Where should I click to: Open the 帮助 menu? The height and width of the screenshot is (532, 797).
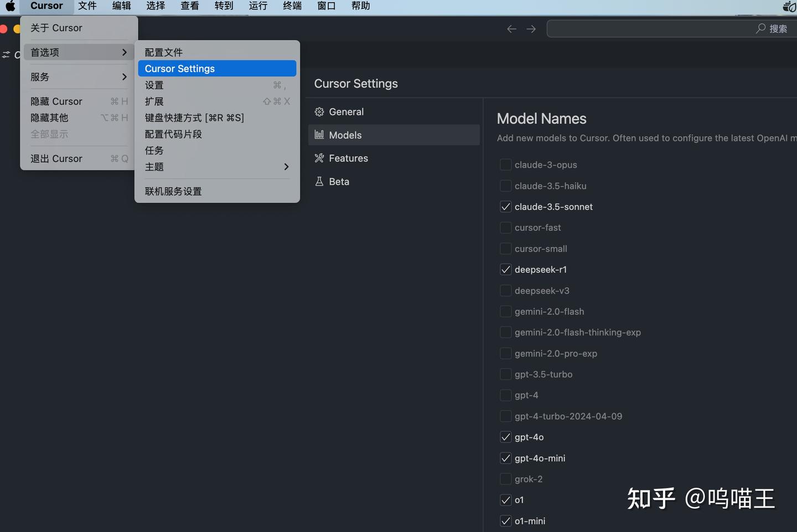(x=361, y=6)
